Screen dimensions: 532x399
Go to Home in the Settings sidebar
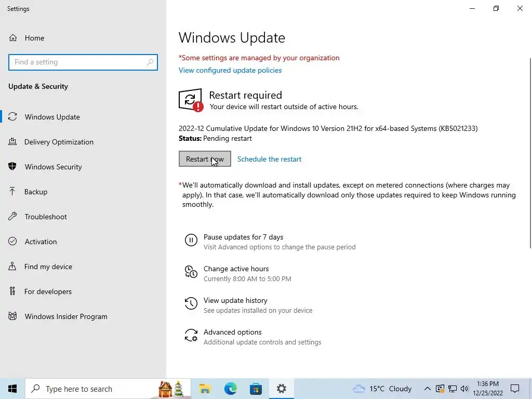pyautogui.click(x=83, y=38)
